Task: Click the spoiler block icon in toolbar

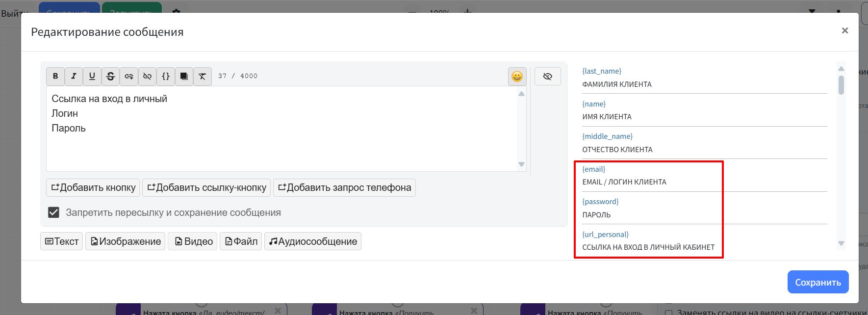Action: (184, 76)
